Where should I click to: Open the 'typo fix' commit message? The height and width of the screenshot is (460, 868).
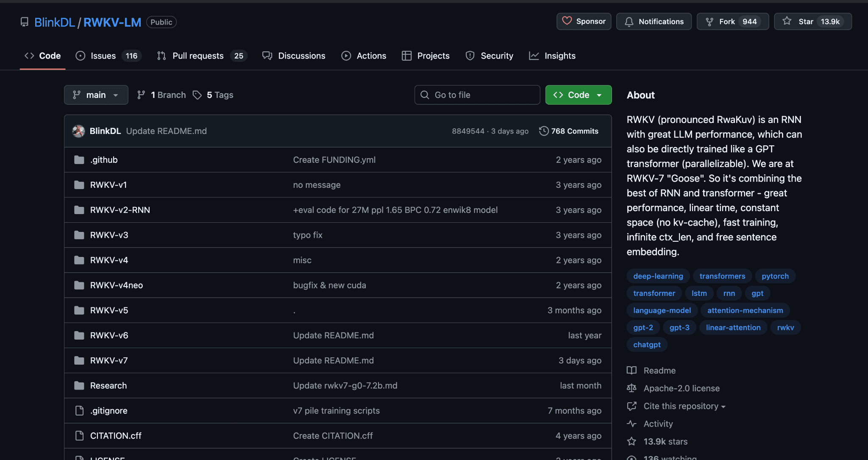[308, 235]
